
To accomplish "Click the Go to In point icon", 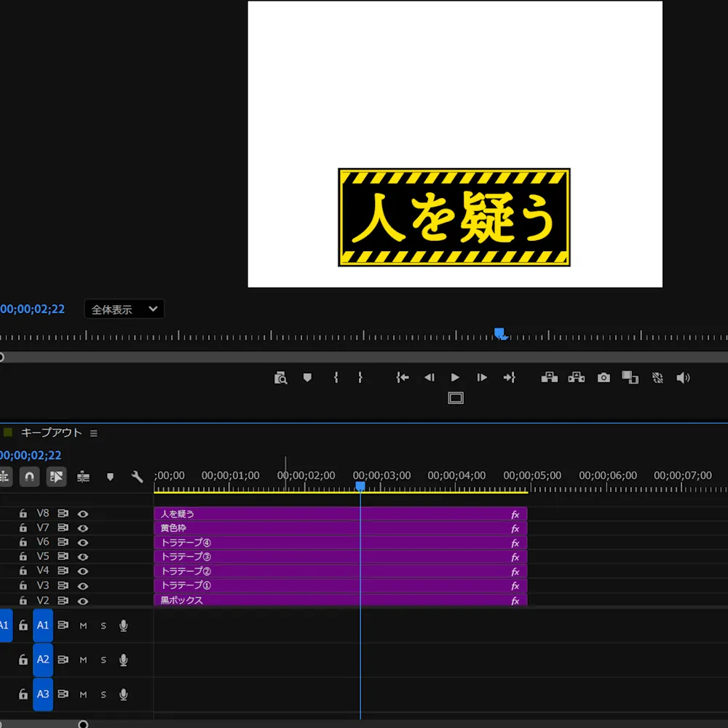I will (403, 377).
